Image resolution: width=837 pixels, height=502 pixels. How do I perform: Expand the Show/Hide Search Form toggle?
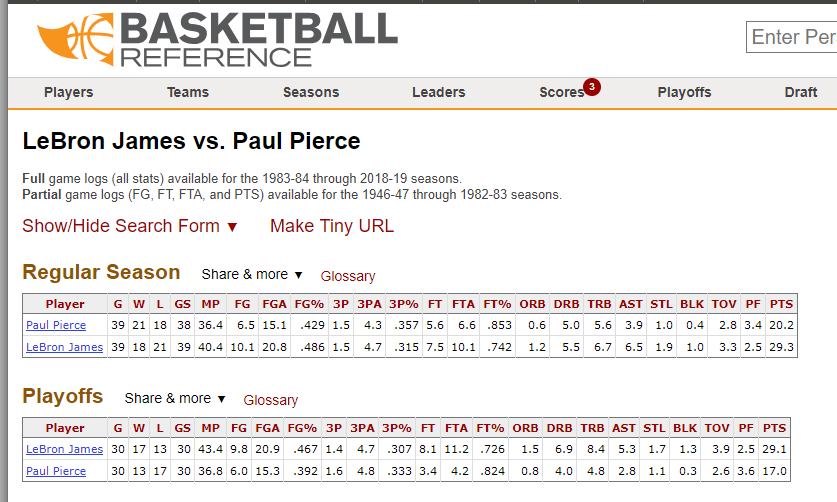point(130,226)
